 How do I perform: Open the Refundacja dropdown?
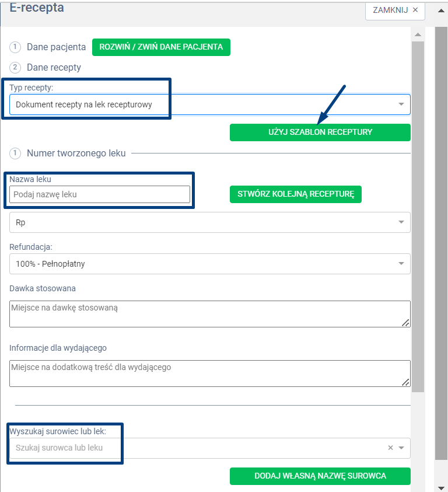[x=401, y=264]
